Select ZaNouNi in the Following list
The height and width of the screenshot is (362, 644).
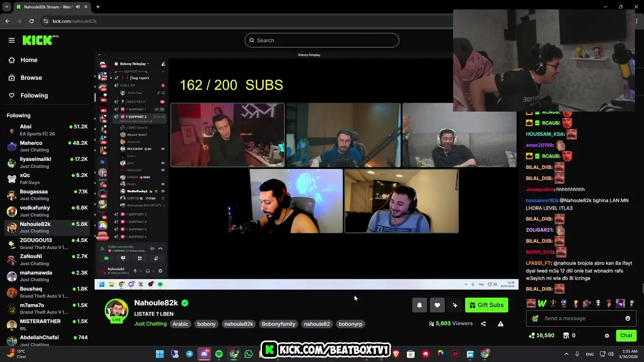47,260
